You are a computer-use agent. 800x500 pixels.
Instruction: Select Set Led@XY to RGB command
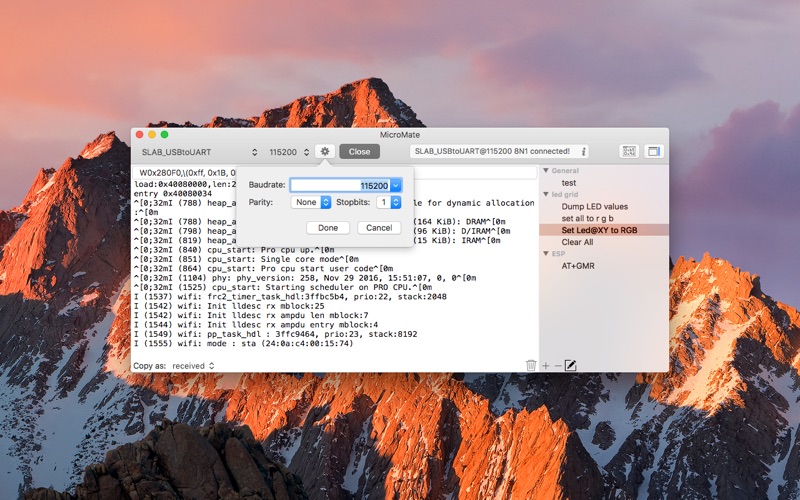tap(604, 230)
